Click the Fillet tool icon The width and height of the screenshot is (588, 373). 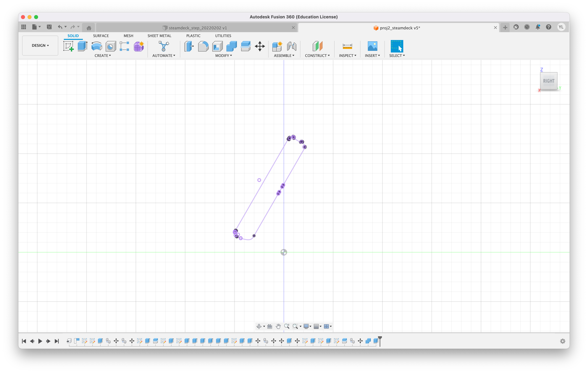click(x=203, y=46)
